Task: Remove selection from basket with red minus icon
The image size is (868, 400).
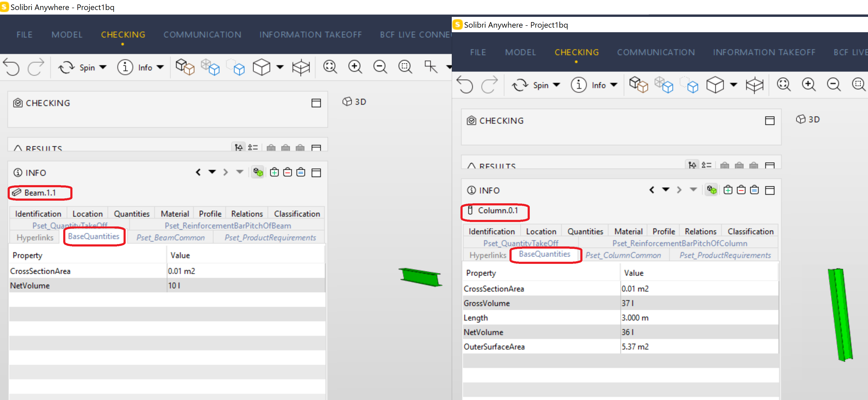Action: coord(287,172)
